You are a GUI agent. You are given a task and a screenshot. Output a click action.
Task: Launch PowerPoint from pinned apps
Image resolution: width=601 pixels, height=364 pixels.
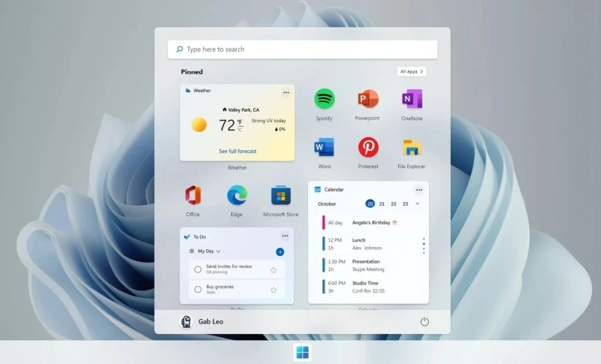pyautogui.click(x=367, y=99)
